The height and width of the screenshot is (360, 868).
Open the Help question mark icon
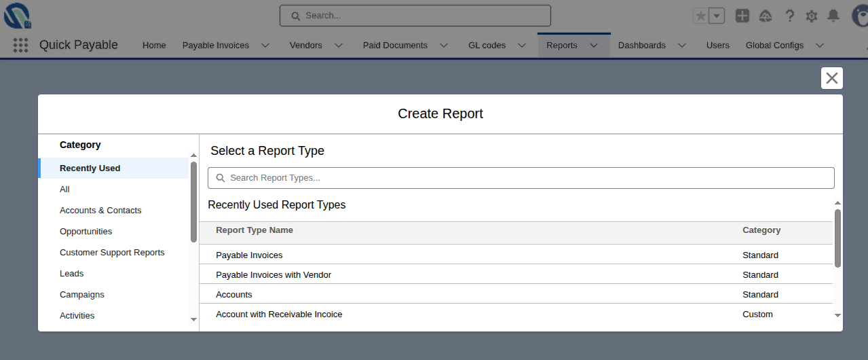pos(789,16)
